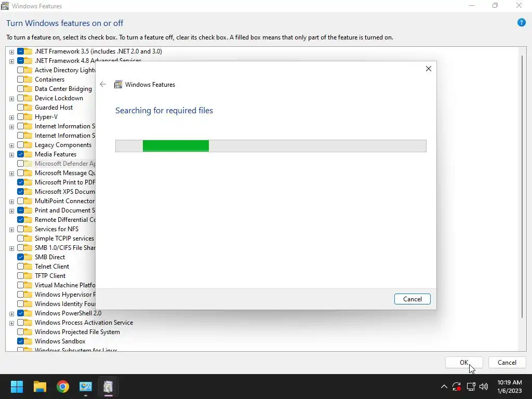The image size is (532, 399).
Task: Uncheck the Windows PowerShell 2.0 checkbox
Action: click(x=20, y=313)
